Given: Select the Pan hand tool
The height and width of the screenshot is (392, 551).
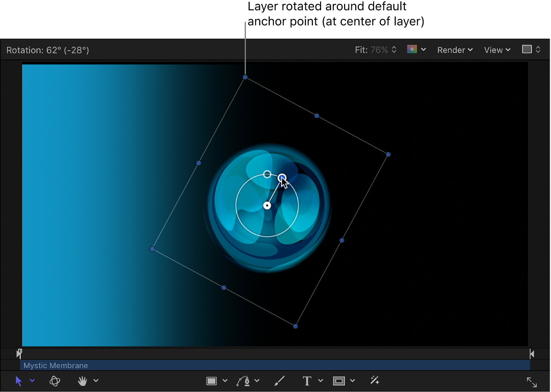Looking at the screenshot, I should (x=83, y=381).
